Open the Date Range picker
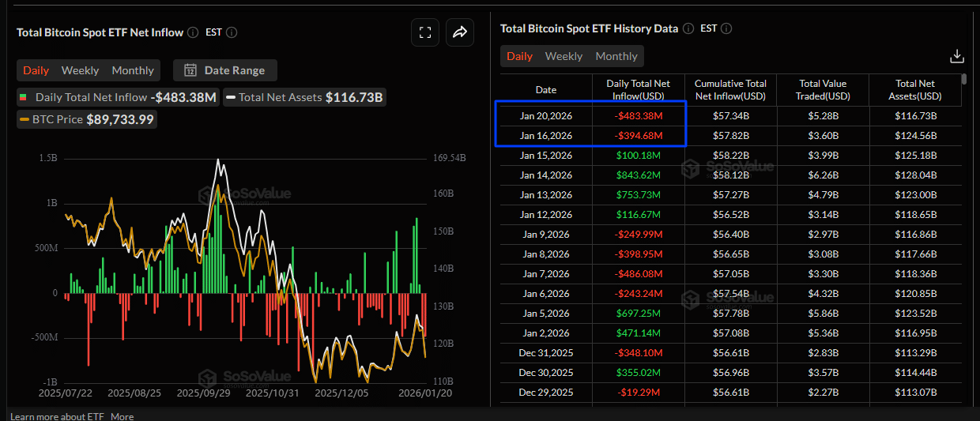This screenshot has width=980, height=421. coord(225,70)
